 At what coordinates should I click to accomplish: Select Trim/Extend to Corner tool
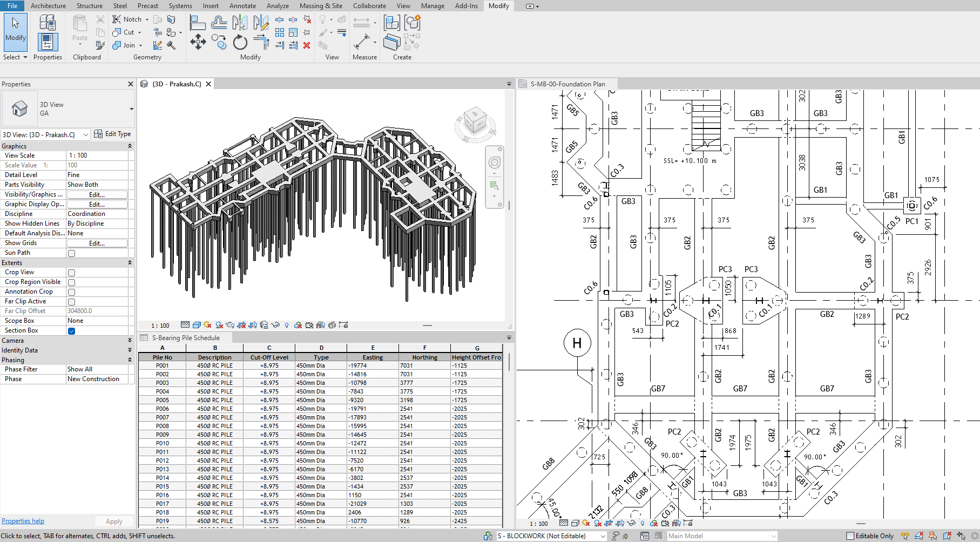(261, 42)
